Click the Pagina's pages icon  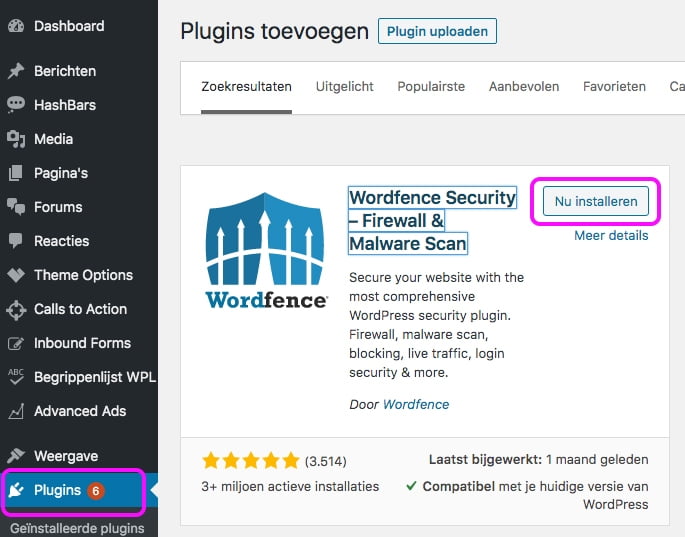click(16, 173)
